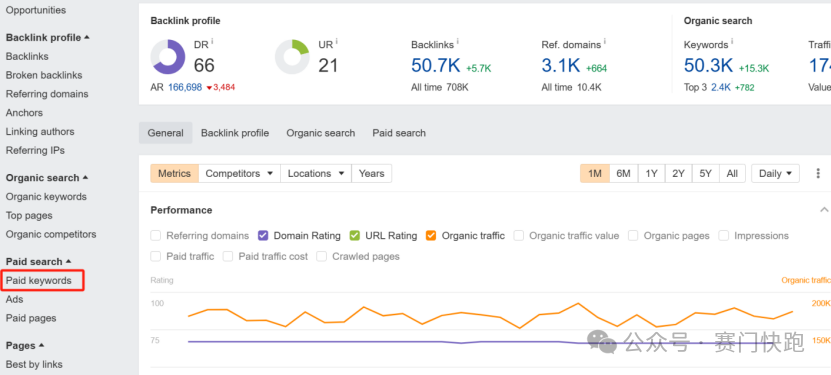Enable the Organic traffic value checkbox

pos(518,236)
